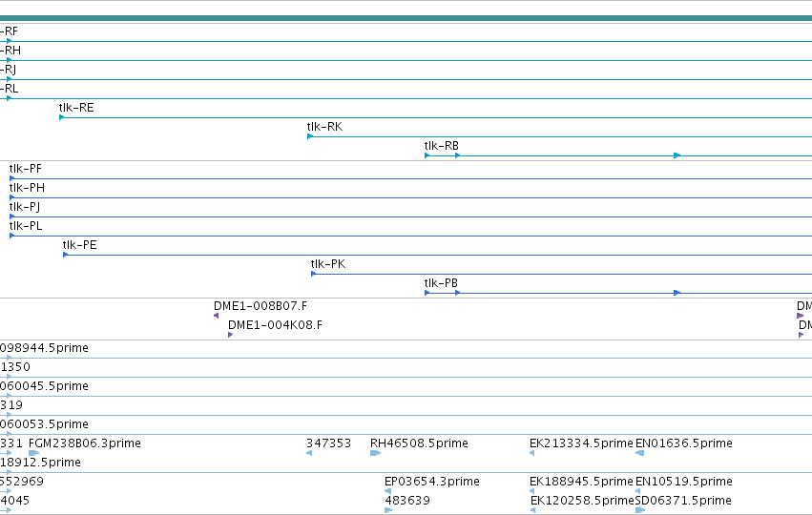Image resolution: width=812 pixels, height=515 pixels.
Task: Select the 552969 feature label
Action: click(22, 482)
